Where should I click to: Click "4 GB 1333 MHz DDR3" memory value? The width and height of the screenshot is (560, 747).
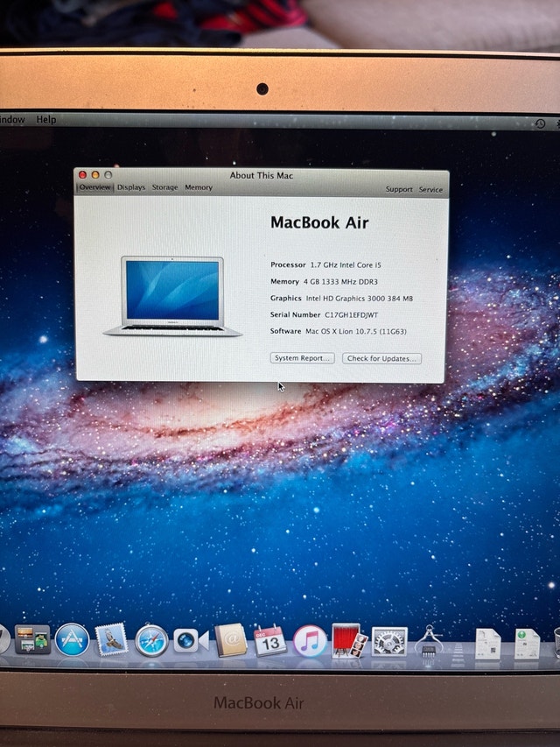pyautogui.click(x=340, y=282)
